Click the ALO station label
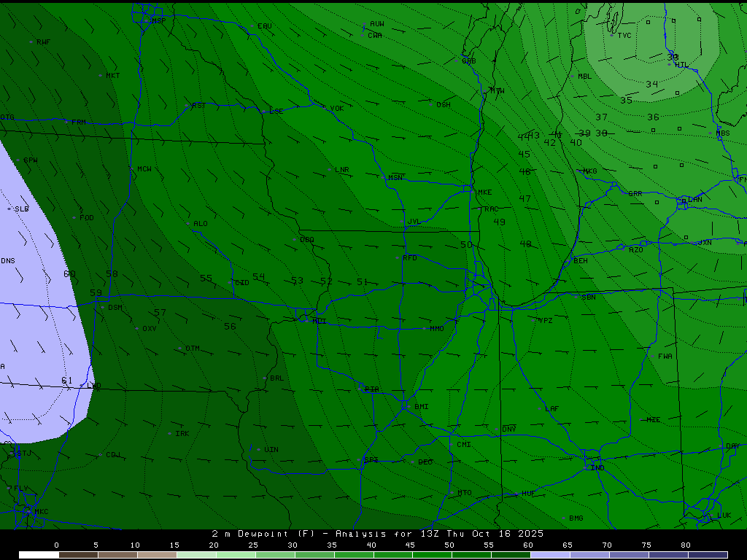Image resolution: width=747 pixels, height=560 pixels. click(201, 223)
